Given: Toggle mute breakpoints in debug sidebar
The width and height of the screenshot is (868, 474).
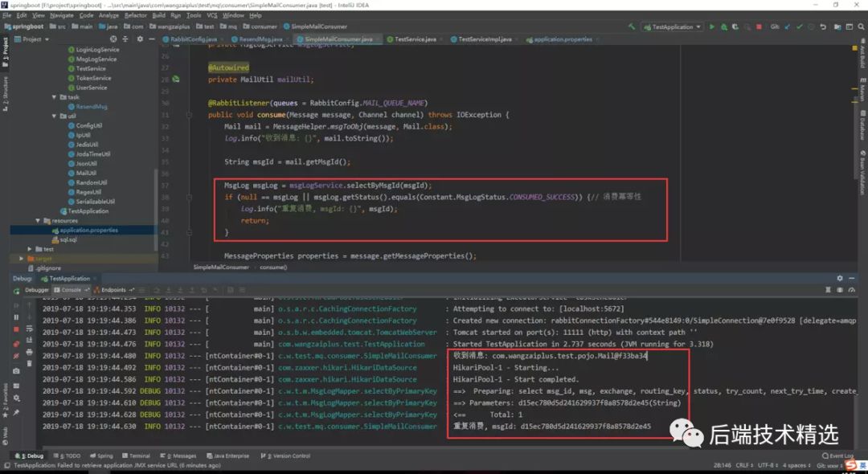Looking at the screenshot, I should (x=16, y=355).
